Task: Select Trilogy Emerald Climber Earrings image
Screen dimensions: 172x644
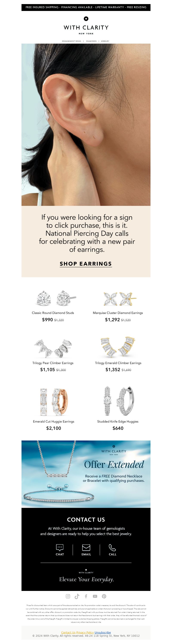Action: 118,347
